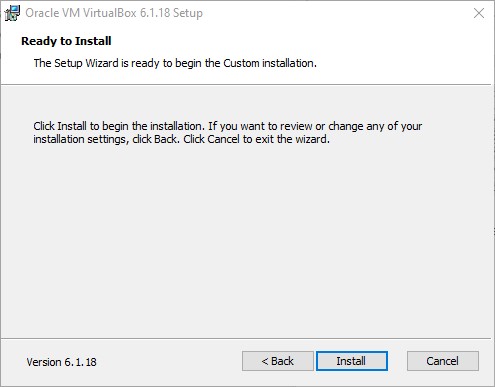Click blank white header area right of subtitle
The width and height of the screenshot is (495, 387).
click(400, 63)
